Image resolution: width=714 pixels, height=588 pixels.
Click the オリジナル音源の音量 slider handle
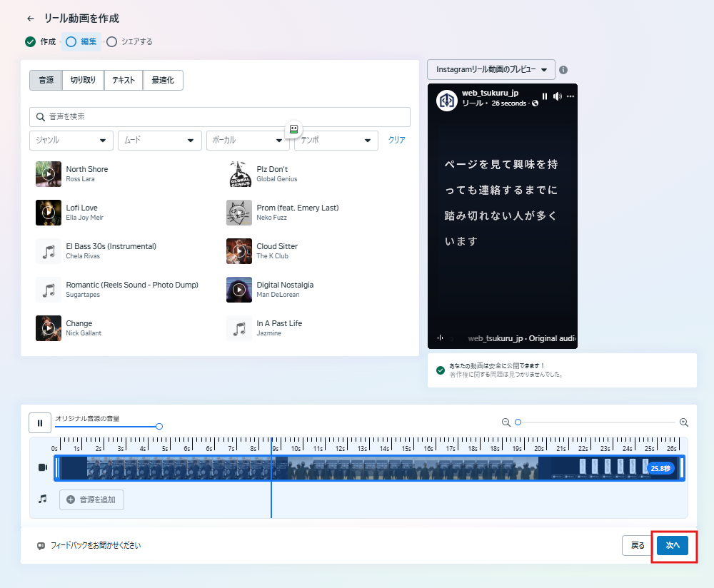159,426
